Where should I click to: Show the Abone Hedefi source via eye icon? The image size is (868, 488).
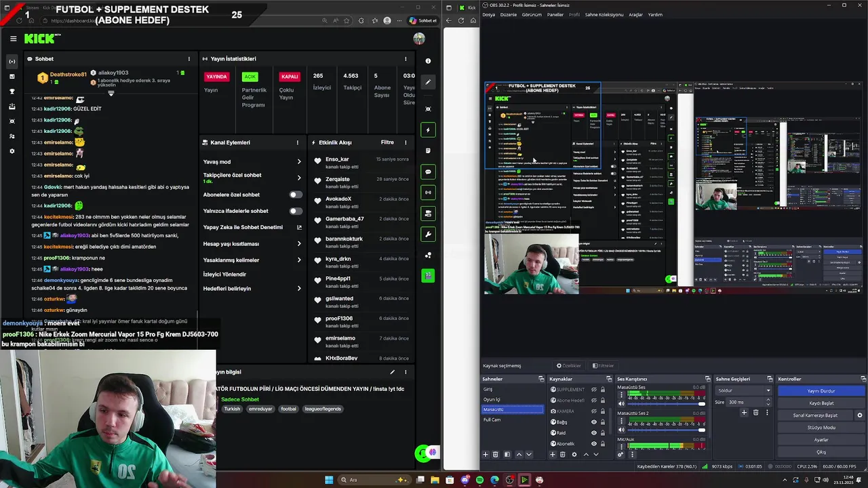593,401
